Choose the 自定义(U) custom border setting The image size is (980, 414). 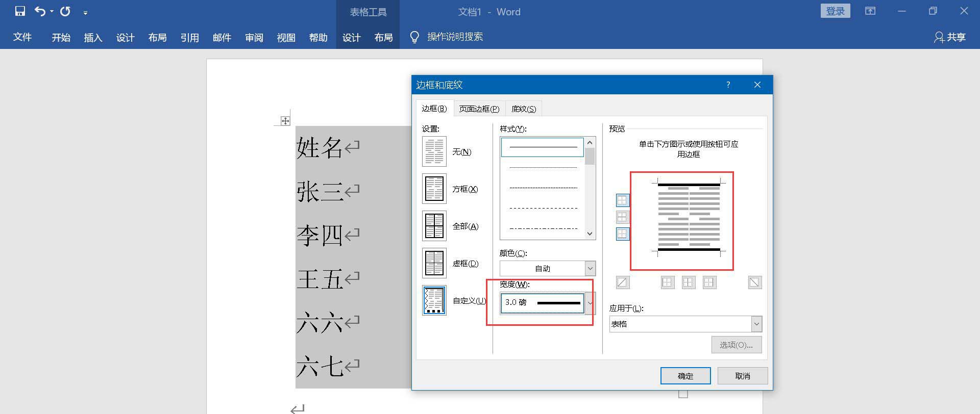(434, 300)
